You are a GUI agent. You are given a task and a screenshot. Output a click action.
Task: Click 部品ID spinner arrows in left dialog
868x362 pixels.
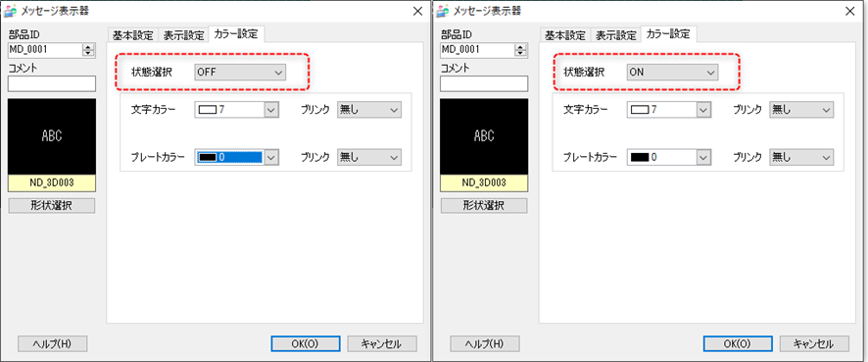tap(88, 50)
